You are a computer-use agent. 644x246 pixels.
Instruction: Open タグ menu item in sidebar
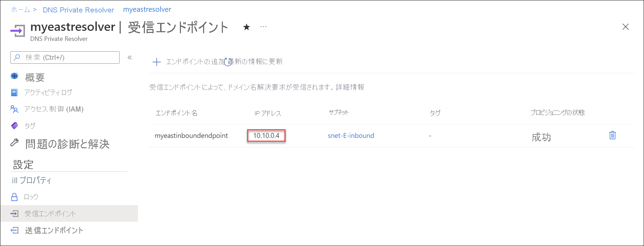point(30,126)
